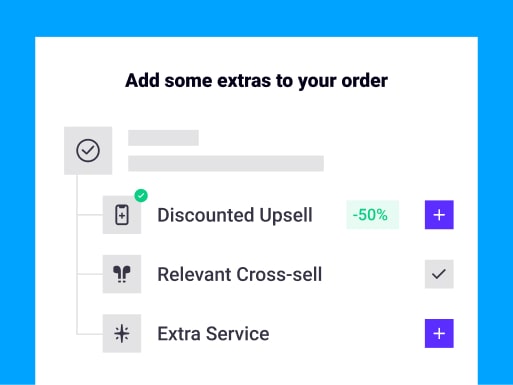513x385 pixels.
Task: Click the branch line leading to Extra Service
Action: (x=90, y=333)
